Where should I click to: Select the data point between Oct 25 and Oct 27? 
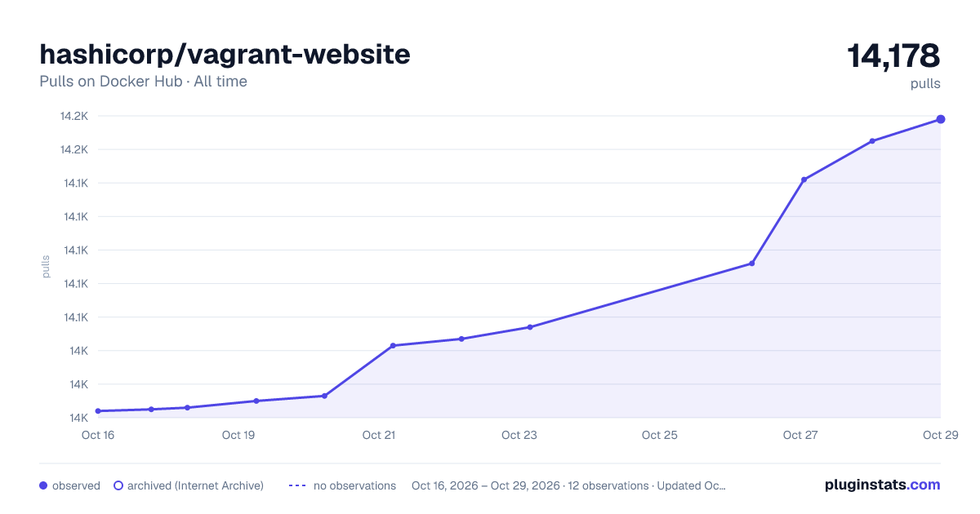click(752, 264)
